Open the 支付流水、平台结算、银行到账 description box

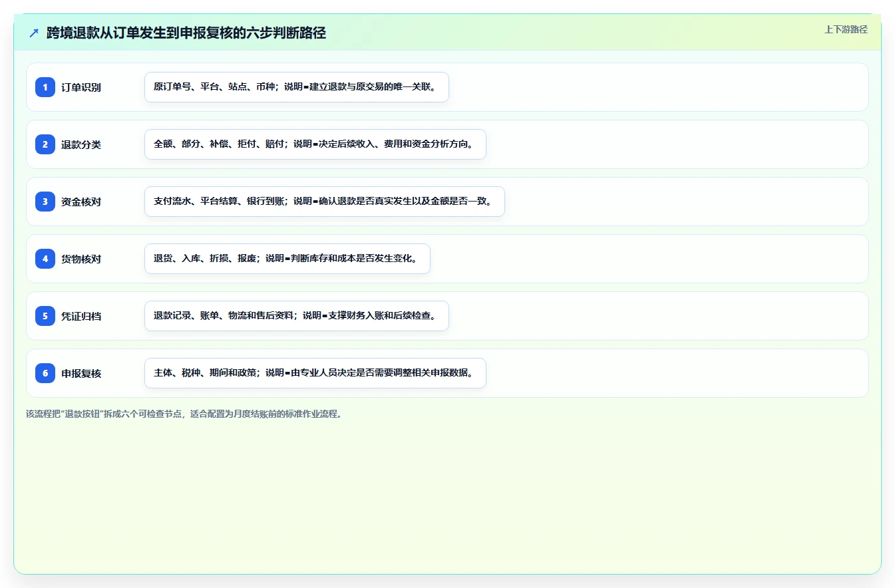[x=325, y=202]
